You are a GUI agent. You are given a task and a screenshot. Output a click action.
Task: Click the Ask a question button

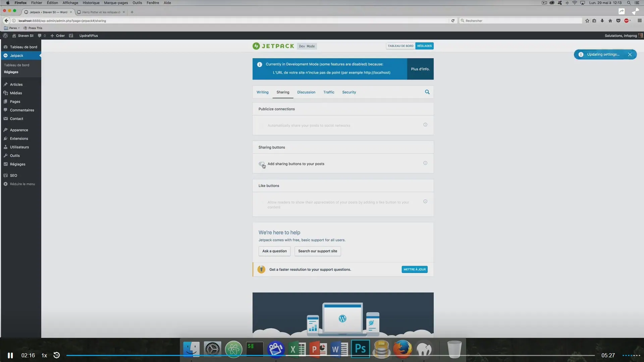tap(274, 251)
